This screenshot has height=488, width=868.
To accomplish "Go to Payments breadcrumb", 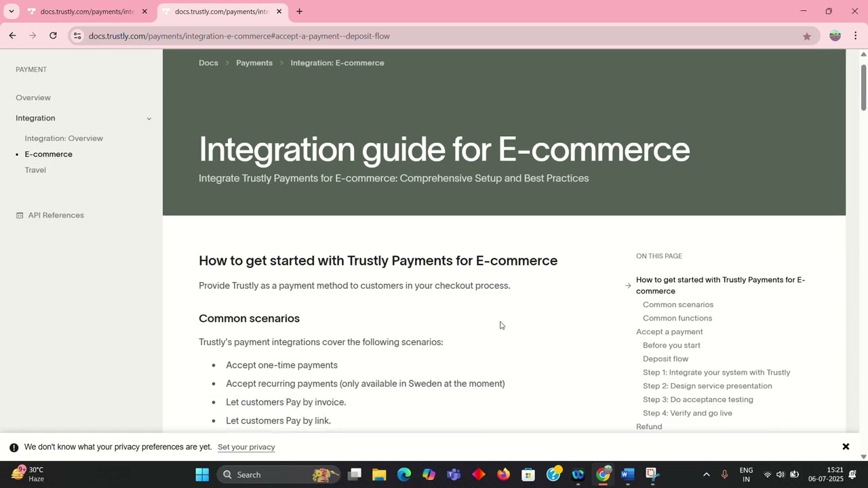I will click(x=254, y=63).
